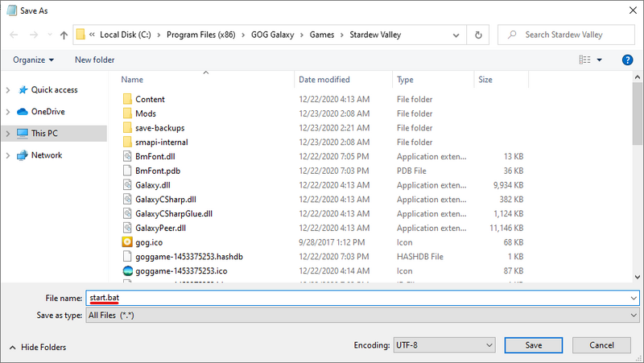
Task: Click GOG Galaxy breadcrumb
Action: pos(272,35)
